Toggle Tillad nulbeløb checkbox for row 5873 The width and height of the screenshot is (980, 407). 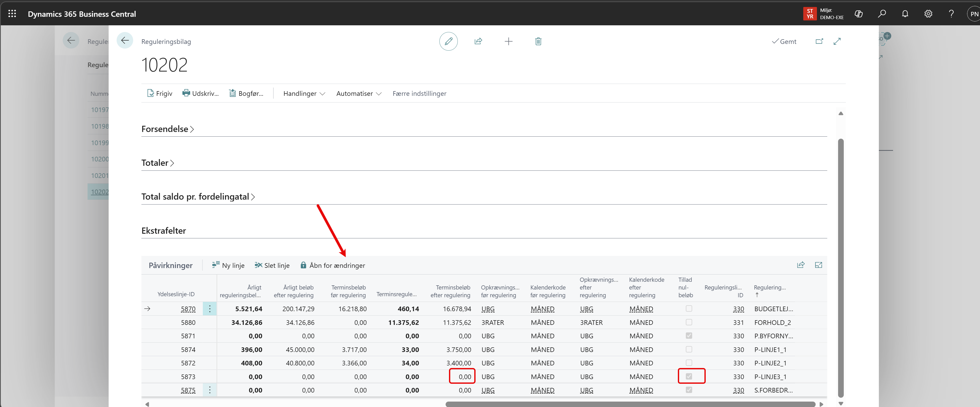(x=689, y=376)
